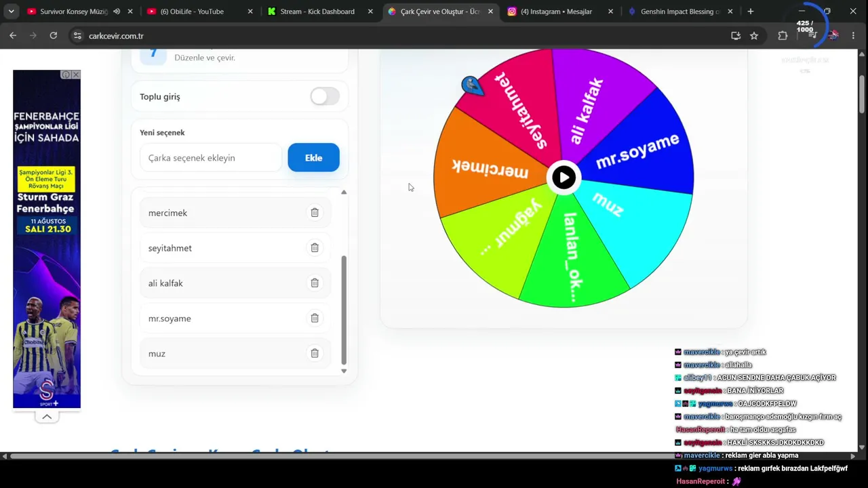
Task: Close the Çark Çevir tab
Action: tap(490, 12)
